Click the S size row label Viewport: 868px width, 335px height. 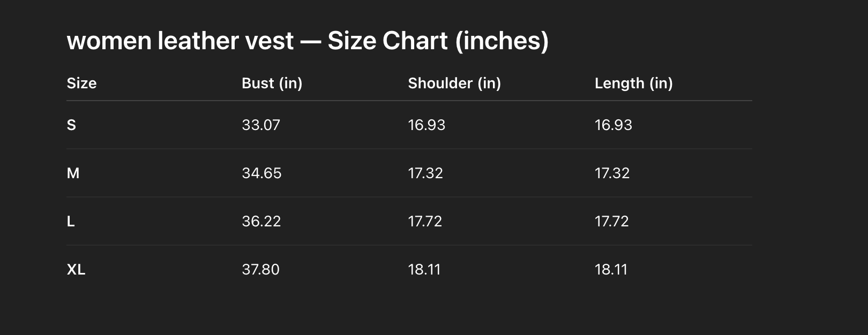71,125
